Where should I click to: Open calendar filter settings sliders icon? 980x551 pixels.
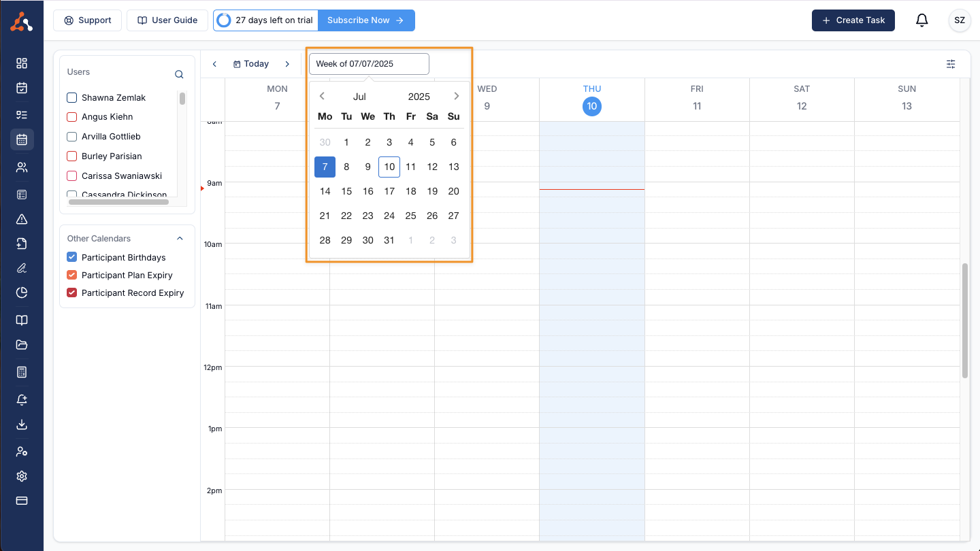click(951, 64)
